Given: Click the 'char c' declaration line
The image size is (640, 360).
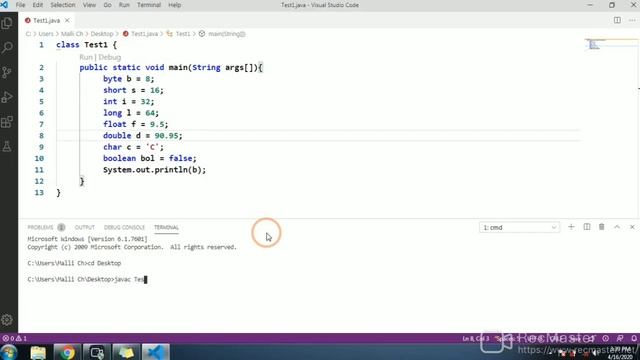Looking at the screenshot, I should pyautogui.click(x=133, y=147).
